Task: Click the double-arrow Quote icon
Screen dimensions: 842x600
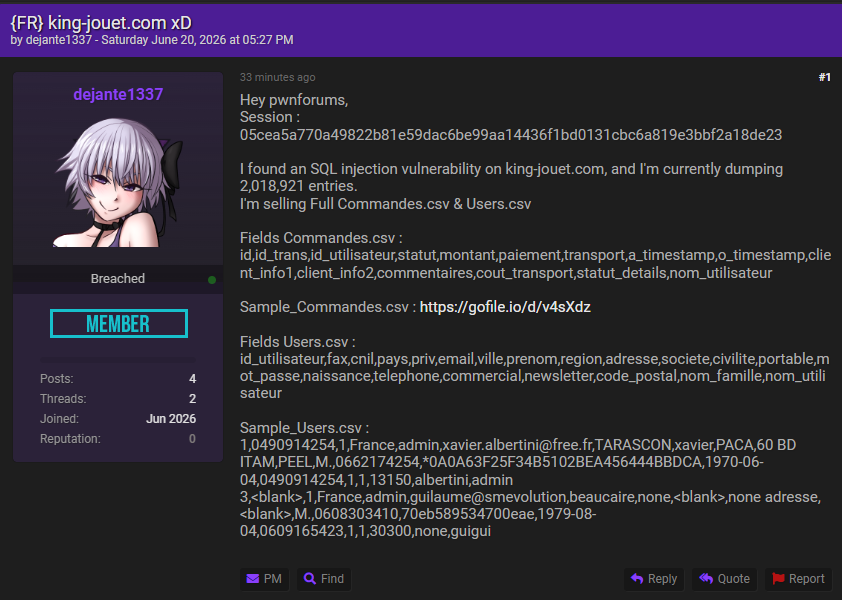Action: point(706,579)
